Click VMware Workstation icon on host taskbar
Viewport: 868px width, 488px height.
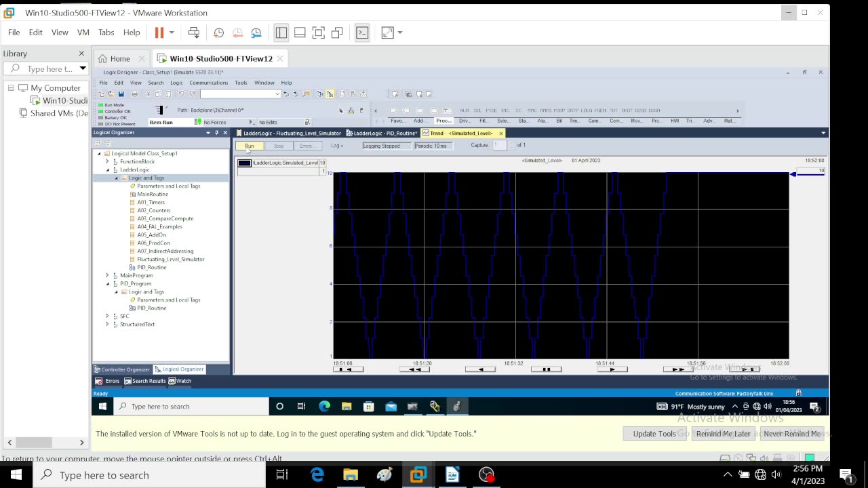418,475
